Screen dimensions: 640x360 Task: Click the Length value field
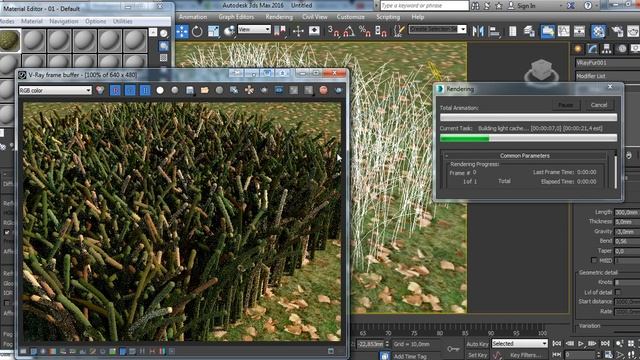tap(627, 212)
